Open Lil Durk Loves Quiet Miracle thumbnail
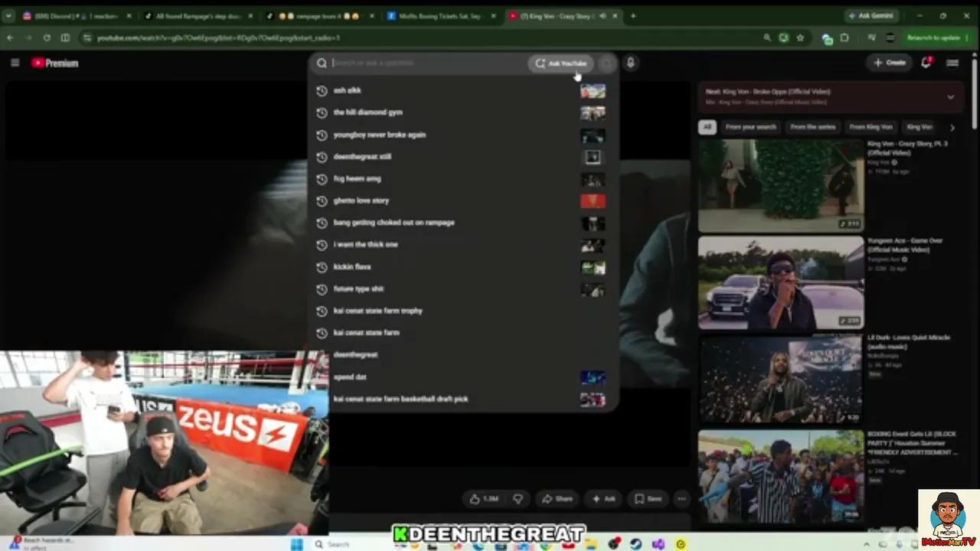Image resolution: width=980 pixels, height=551 pixels. pyautogui.click(x=780, y=379)
